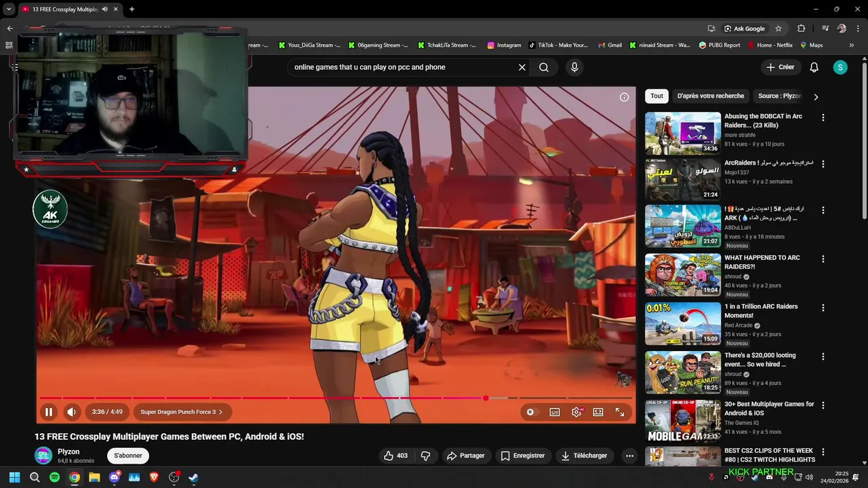Select the Tout filter chip

pos(657,96)
